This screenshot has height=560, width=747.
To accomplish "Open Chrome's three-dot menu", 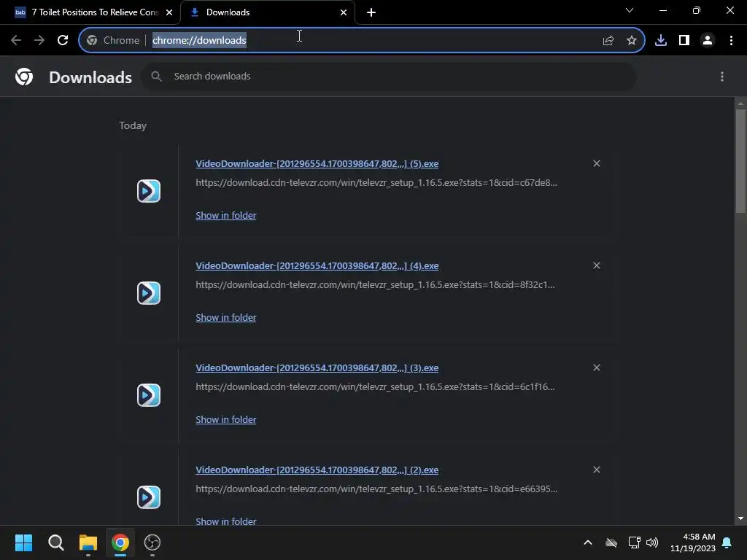I will pyautogui.click(x=731, y=41).
